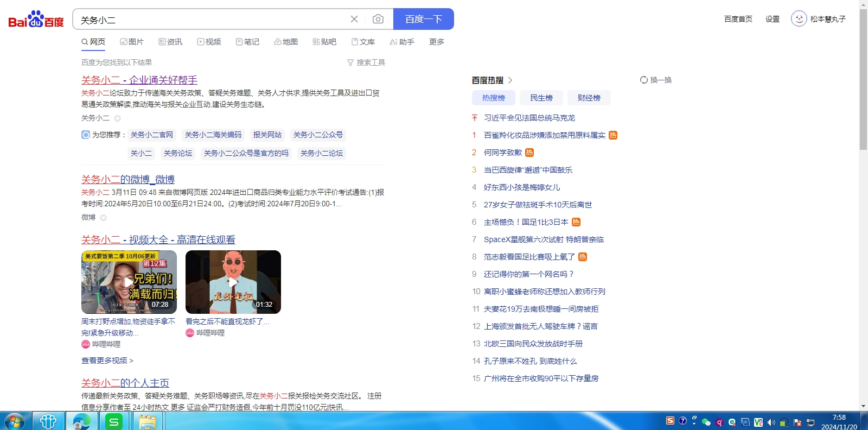Click into the search input field
The image size is (868, 430).
click(212, 20)
